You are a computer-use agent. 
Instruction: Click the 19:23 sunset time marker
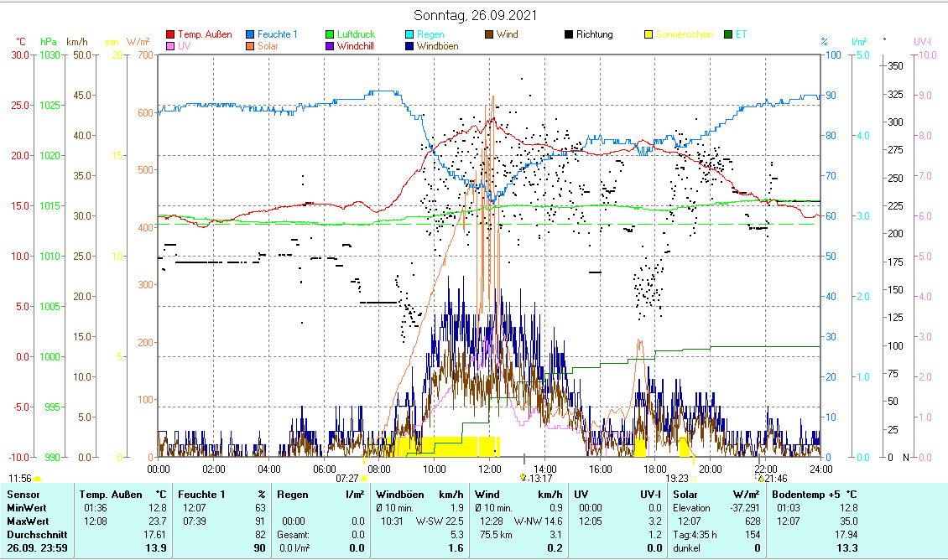coord(676,479)
